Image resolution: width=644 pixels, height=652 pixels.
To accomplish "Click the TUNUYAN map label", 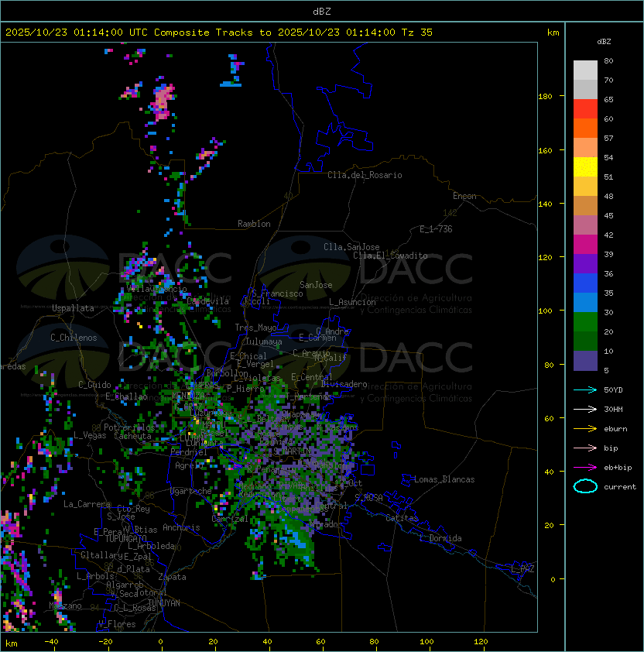I will [164, 603].
